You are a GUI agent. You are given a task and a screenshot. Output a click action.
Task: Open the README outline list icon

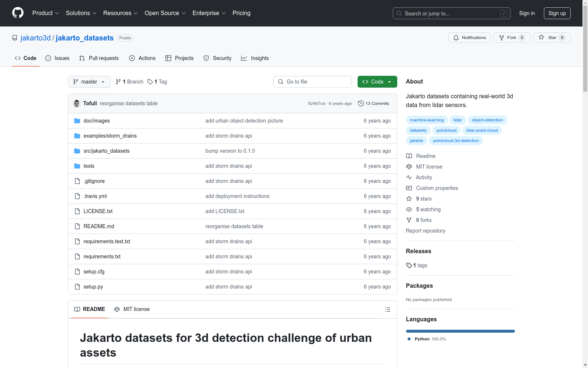point(387,309)
